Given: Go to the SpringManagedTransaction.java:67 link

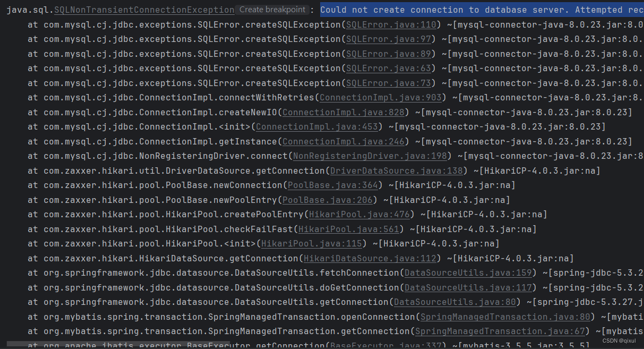Looking at the screenshot, I should (500, 331).
